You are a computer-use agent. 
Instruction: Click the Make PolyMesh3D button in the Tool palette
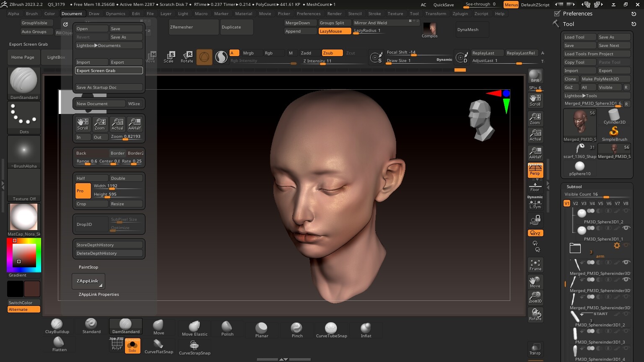pyautogui.click(x=600, y=79)
